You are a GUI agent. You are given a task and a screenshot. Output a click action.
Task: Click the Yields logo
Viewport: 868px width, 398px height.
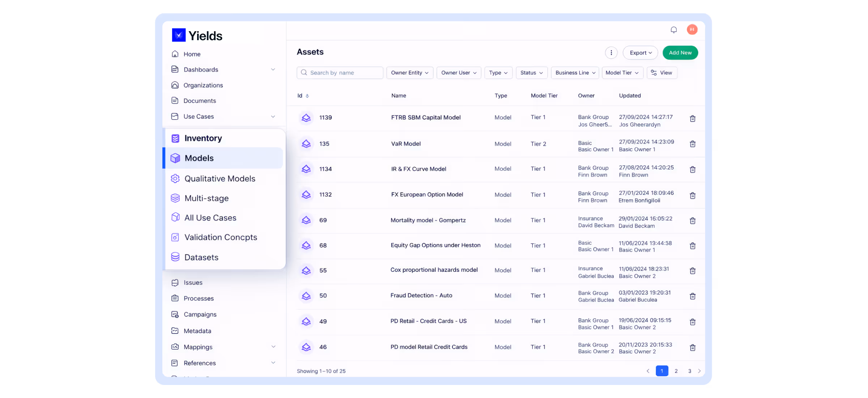coord(197,35)
